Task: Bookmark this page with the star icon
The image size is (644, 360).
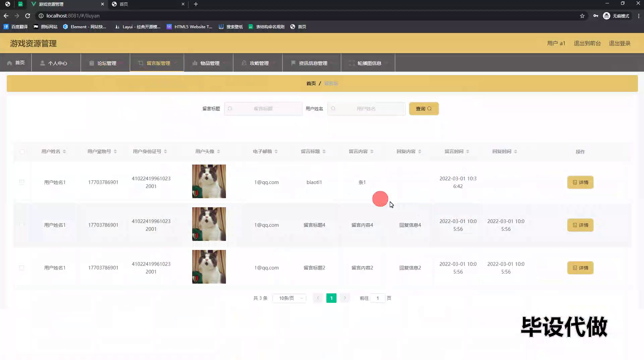Action: [x=582, y=16]
